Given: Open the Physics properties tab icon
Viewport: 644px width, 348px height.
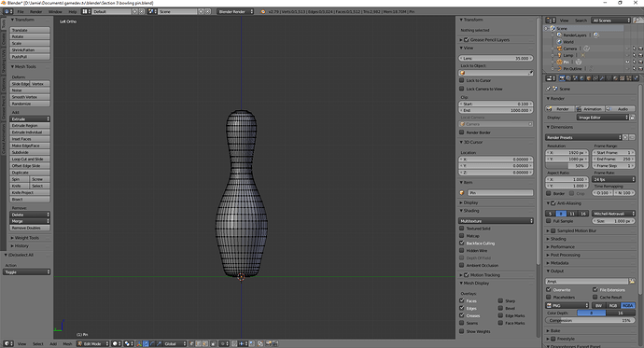Looking at the screenshot, I should coord(636,78).
